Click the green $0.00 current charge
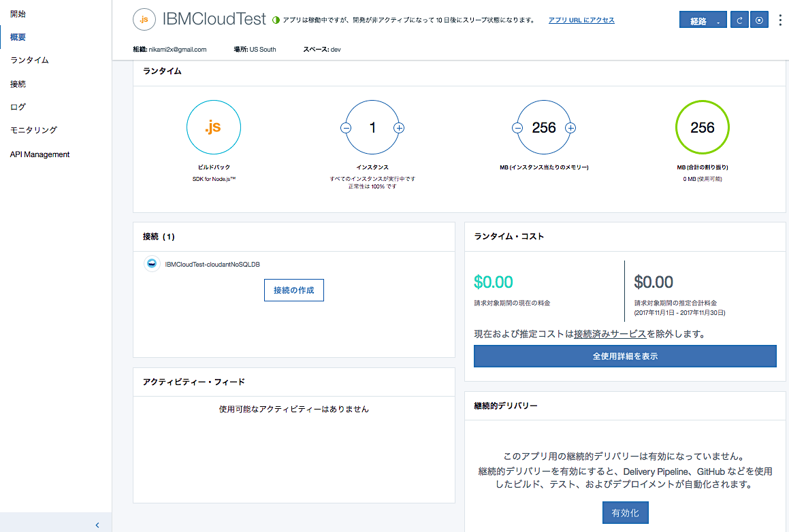This screenshot has width=789, height=532. pos(493,282)
